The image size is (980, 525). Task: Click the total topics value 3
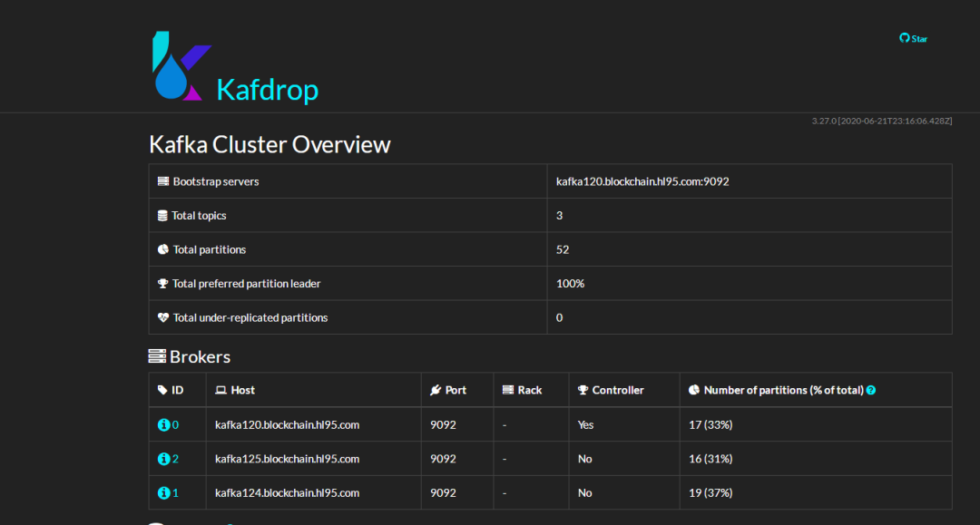(559, 216)
